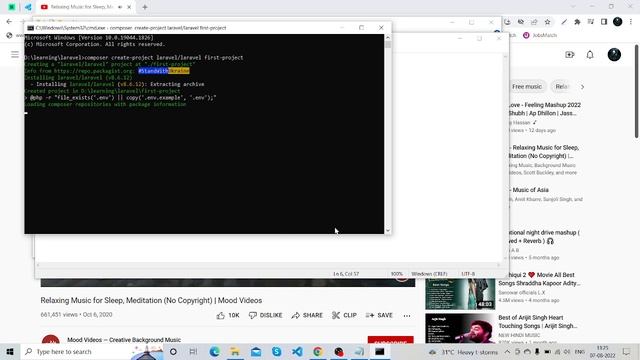Open Cortana from the taskbar circle
Screen dimensions: 640x360
point(173,352)
